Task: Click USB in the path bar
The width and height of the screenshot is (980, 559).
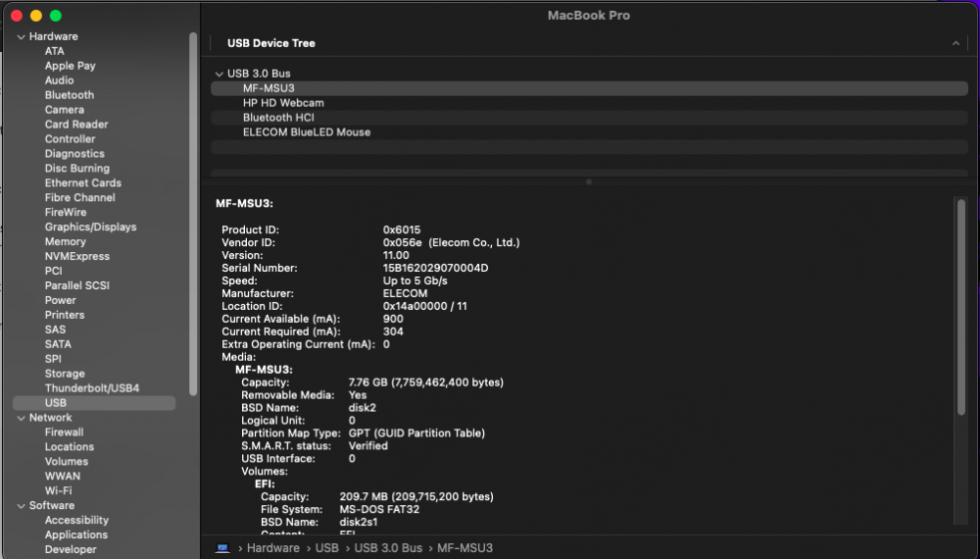Action: pyautogui.click(x=327, y=548)
